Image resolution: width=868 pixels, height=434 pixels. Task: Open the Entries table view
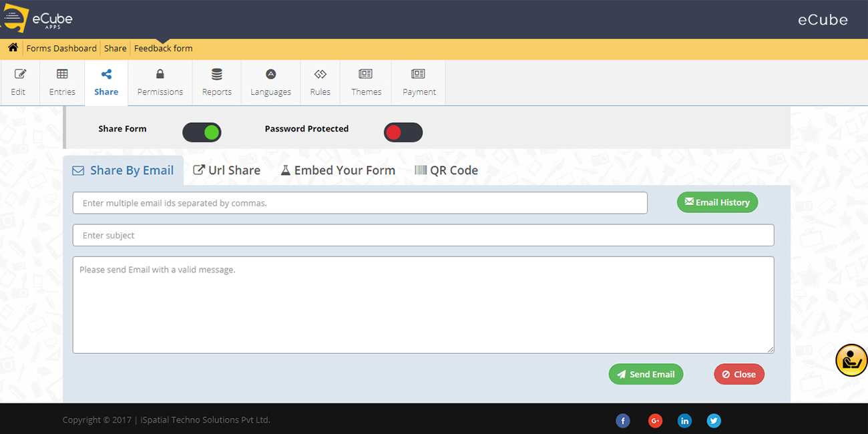click(x=62, y=83)
